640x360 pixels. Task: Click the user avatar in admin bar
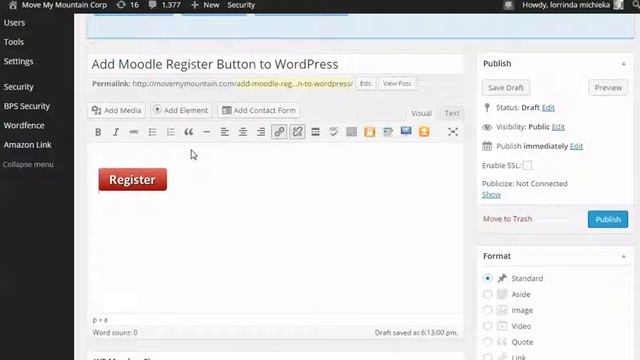[619, 5]
